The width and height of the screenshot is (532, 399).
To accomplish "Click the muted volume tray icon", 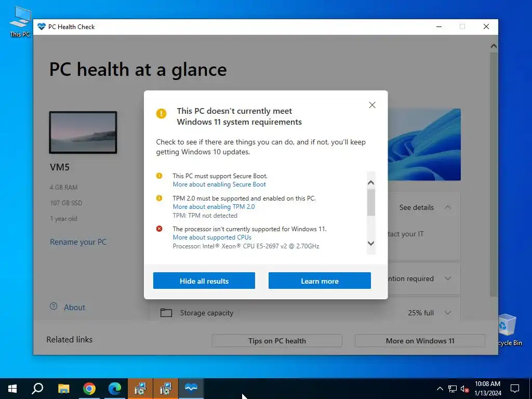I will [465, 389].
